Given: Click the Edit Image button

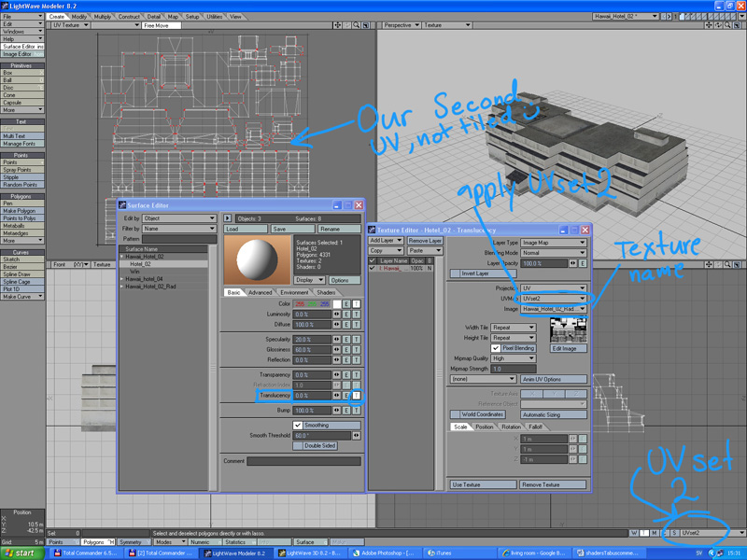Looking at the screenshot, I should pyautogui.click(x=569, y=348).
